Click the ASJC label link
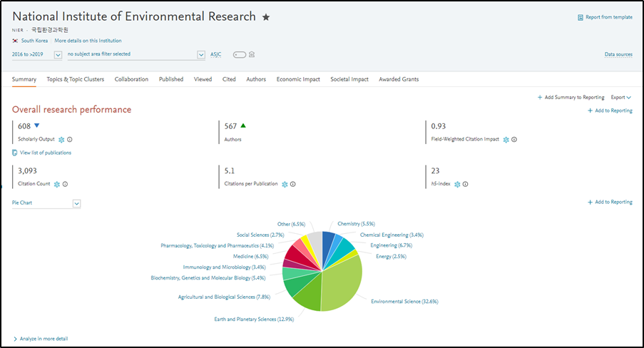This screenshot has height=348, width=644. [216, 55]
